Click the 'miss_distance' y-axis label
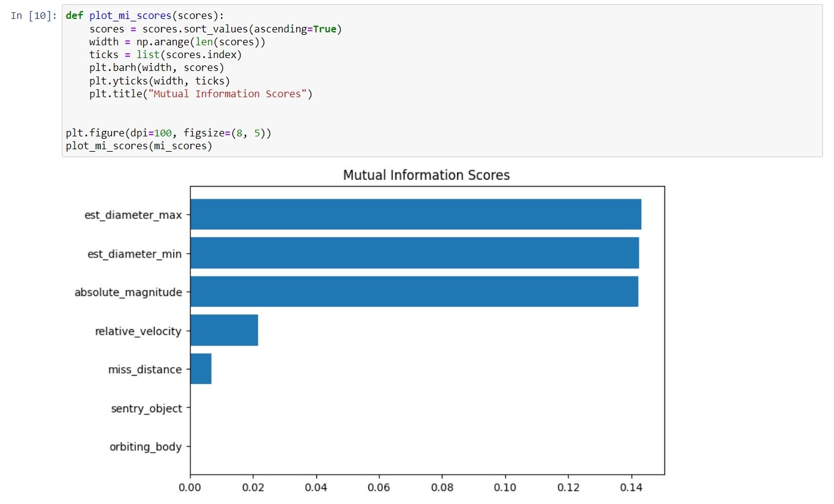This screenshot has height=504, width=834. click(x=145, y=369)
